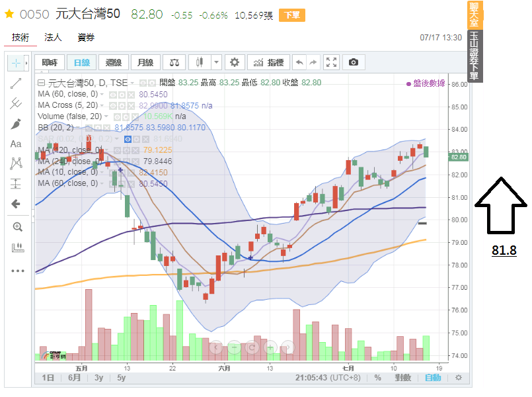Open dropdown next to 元大台灣50, D, TSE
Screen dimensions: 532x397
132,83
